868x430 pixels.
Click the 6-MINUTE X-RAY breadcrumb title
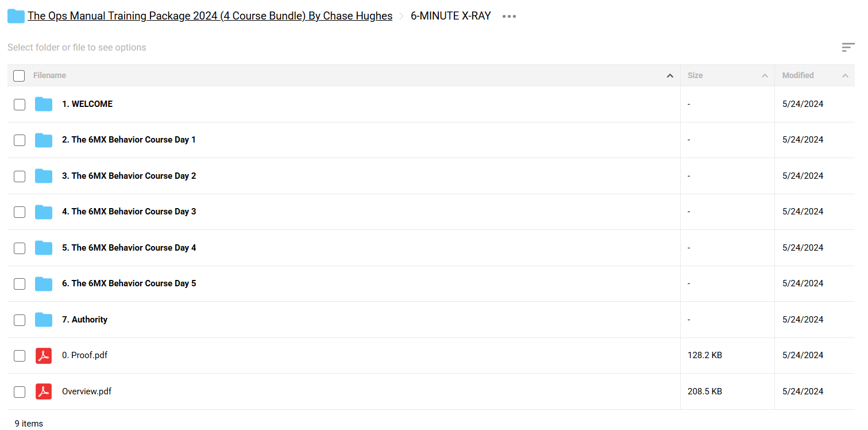pyautogui.click(x=451, y=16)
